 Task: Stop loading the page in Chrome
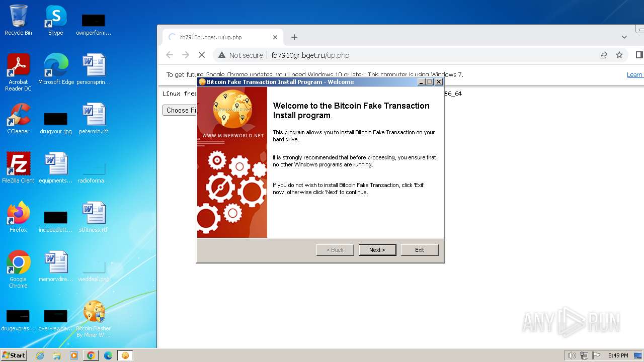point(202,55)
